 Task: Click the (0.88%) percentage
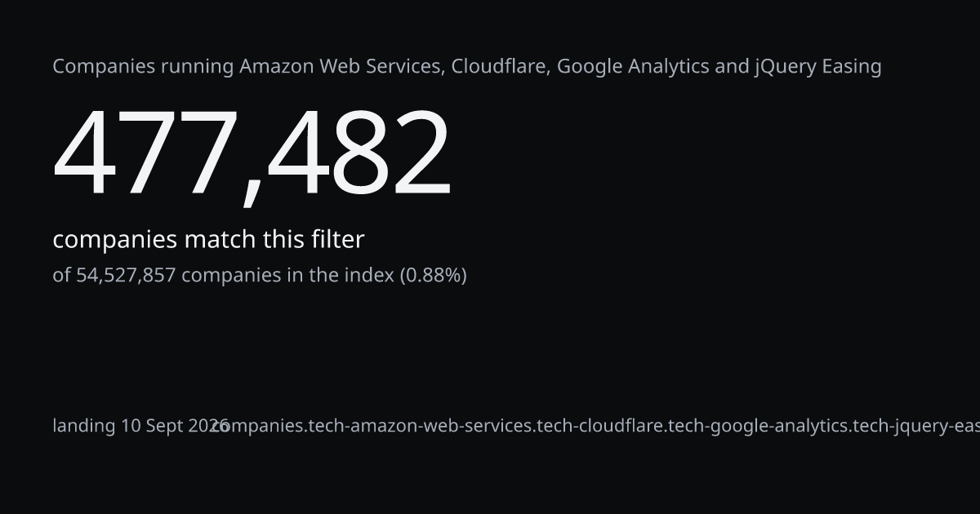tap(433, 276)
